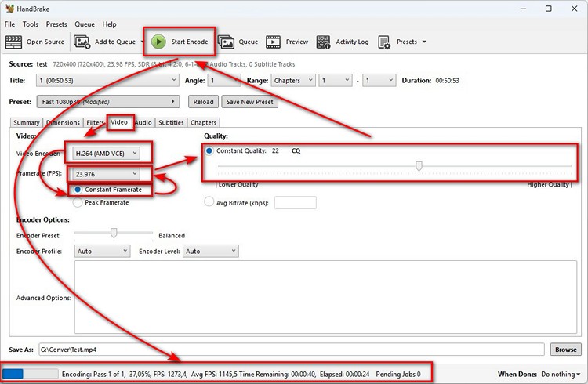Open the File menu
This screenshot has height=384, width=588.
(9, 24)
